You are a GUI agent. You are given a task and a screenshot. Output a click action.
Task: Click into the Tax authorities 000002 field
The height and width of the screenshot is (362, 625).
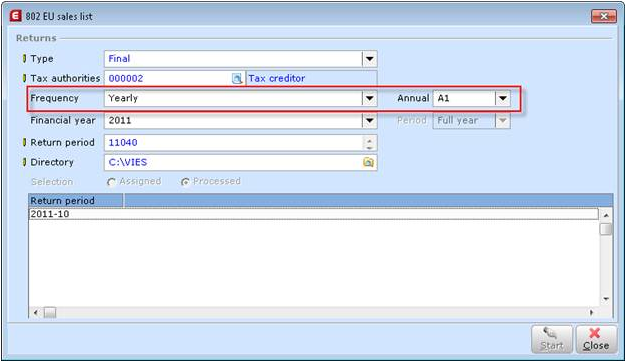pos(168,79)
